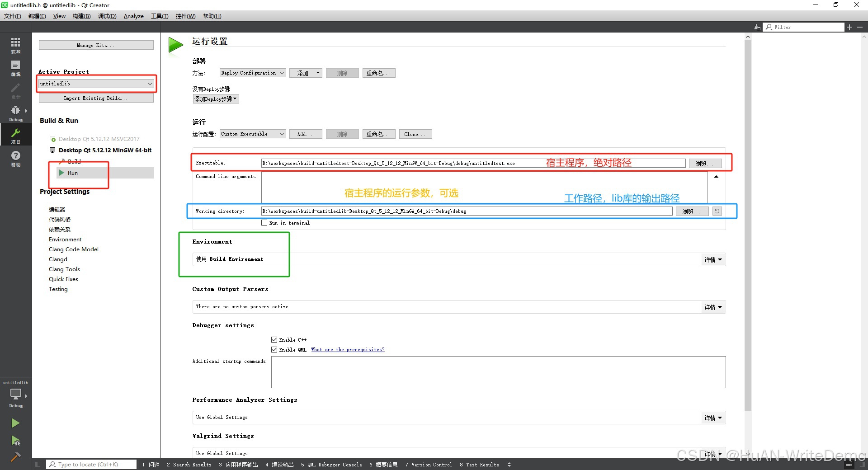868x470 pixels.
Task: Click into the Executable path field
Action: [473, 163]
